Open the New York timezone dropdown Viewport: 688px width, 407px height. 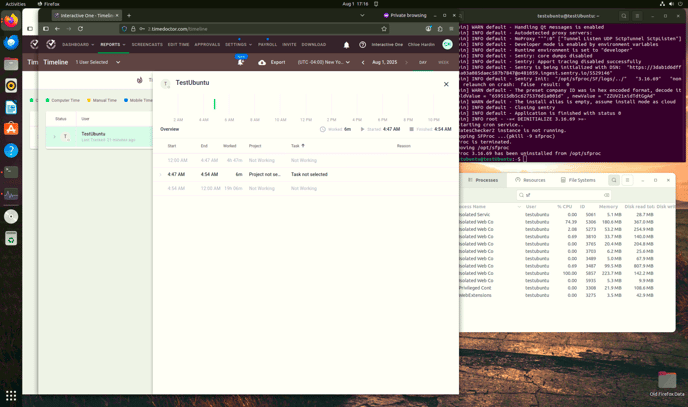[324, 62]
